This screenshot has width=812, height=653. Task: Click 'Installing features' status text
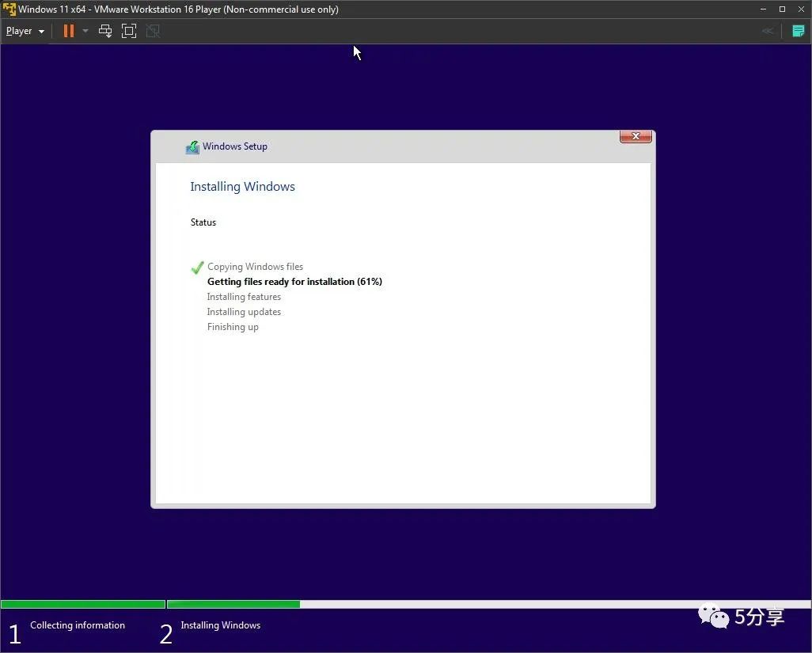244,297
